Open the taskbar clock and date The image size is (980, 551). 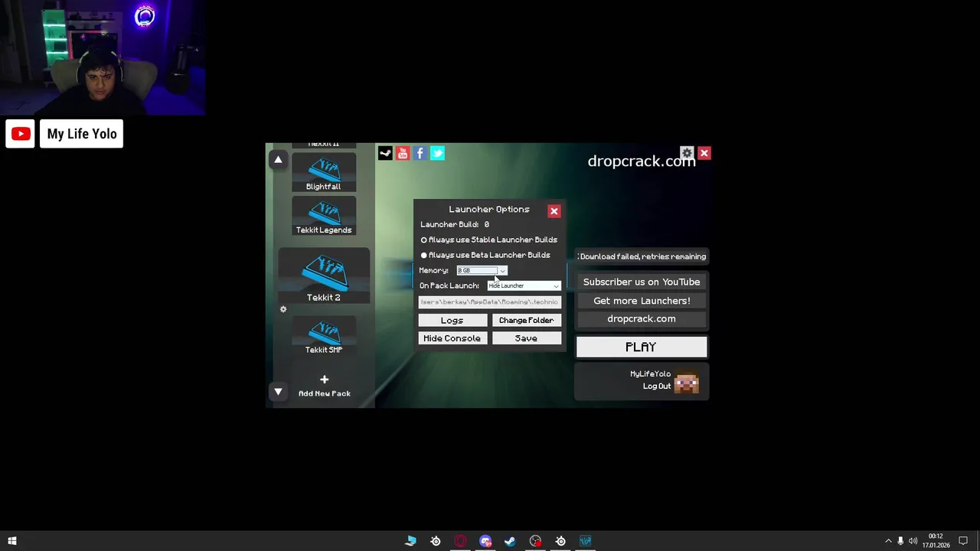pos(936,541)
